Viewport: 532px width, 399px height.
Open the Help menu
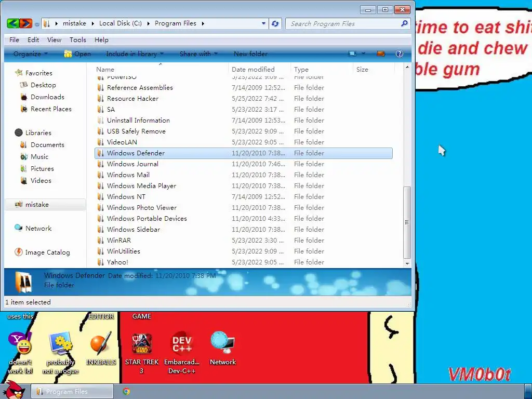(101, 39)
